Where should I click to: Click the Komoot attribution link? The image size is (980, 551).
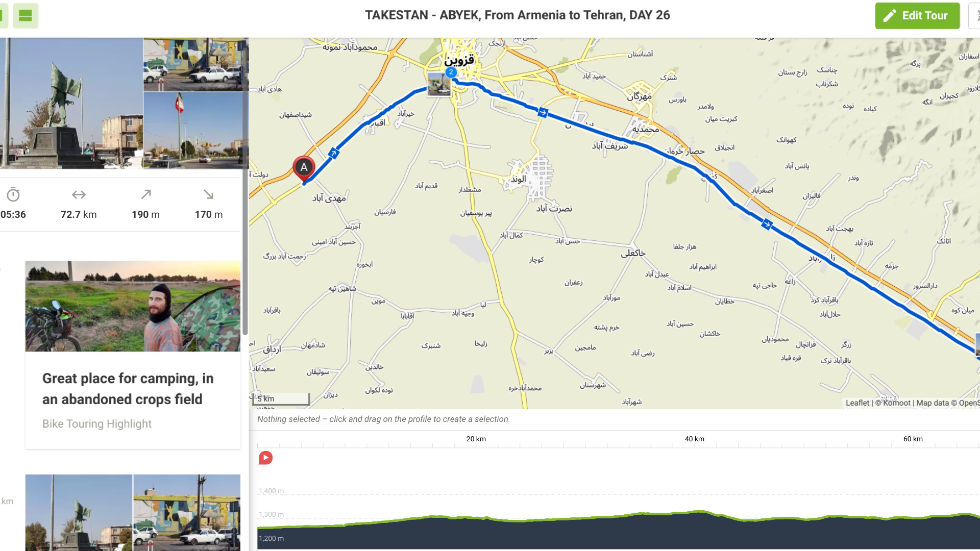[896, 403]
